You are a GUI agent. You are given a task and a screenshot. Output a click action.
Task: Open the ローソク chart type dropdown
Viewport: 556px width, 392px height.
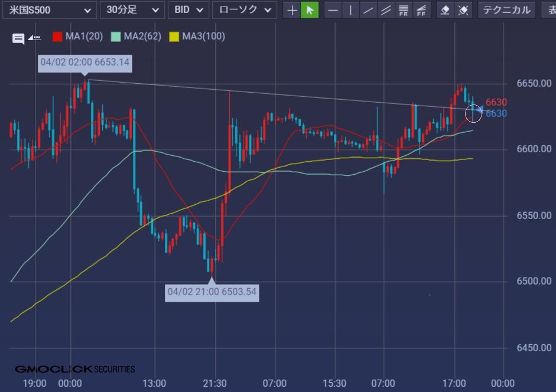(x=245, y=10)
